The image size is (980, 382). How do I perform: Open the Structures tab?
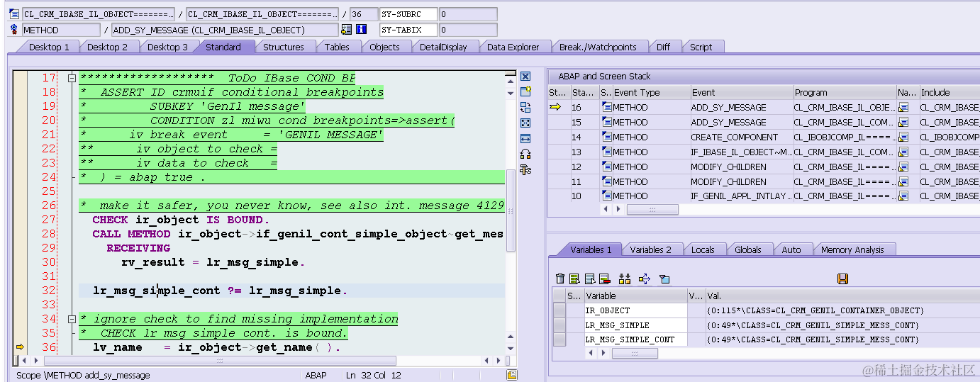click(284, 47)
